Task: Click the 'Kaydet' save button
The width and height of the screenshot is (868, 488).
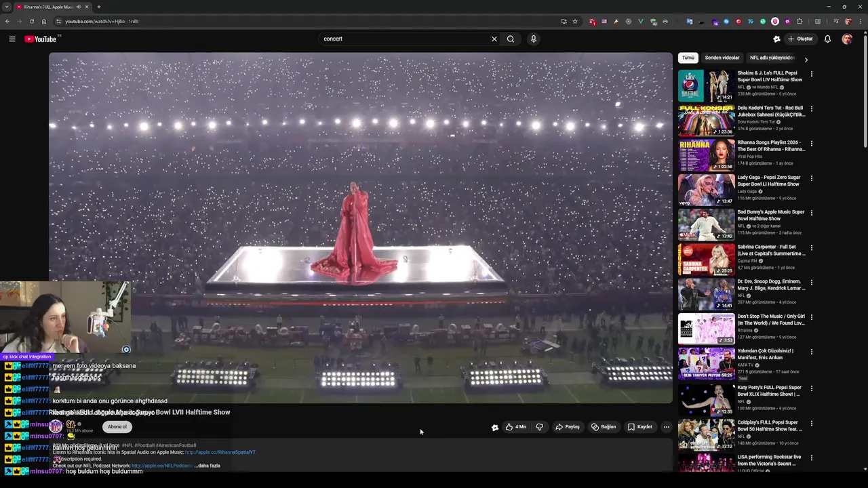Action: coord(639,427)
